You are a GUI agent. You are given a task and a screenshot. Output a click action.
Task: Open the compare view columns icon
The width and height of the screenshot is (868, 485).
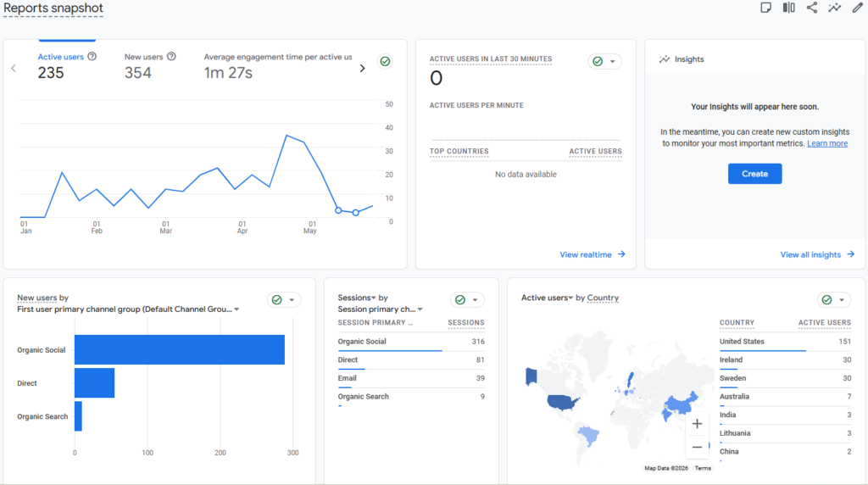[789, 8]
